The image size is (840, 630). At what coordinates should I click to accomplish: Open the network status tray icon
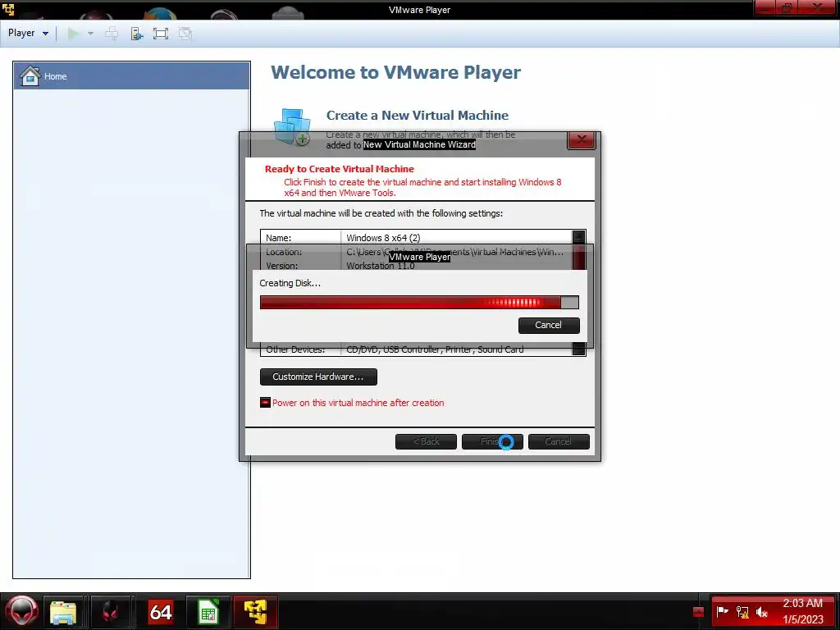[742, 611]
